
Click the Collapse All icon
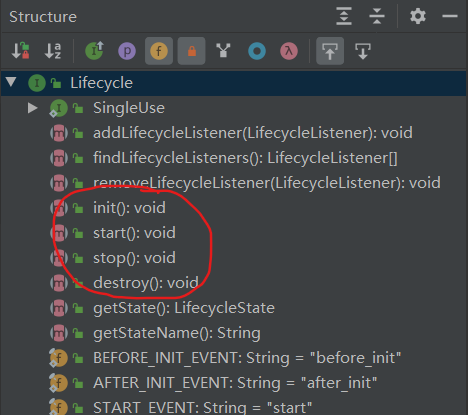pyautogui.click(x=377, y=16)
